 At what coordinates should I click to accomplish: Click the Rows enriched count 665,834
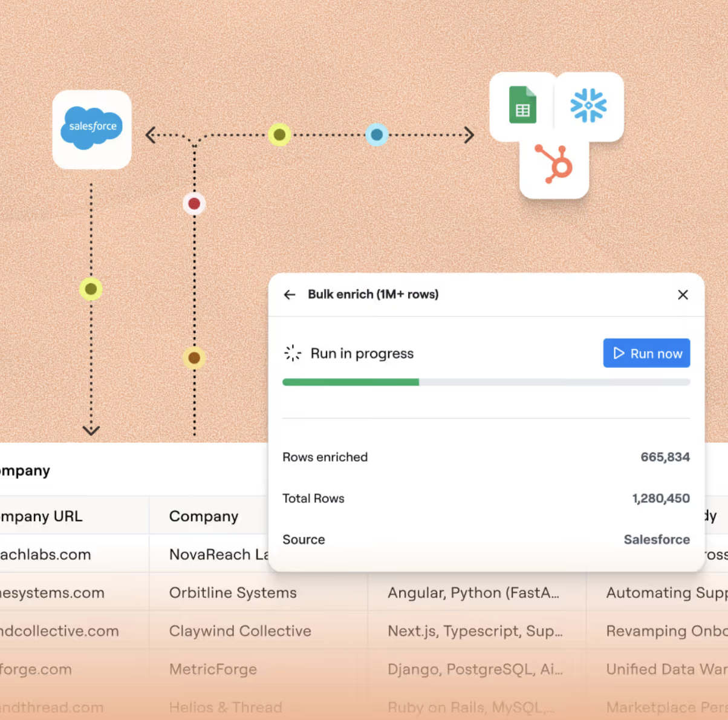tap(665, 457)
